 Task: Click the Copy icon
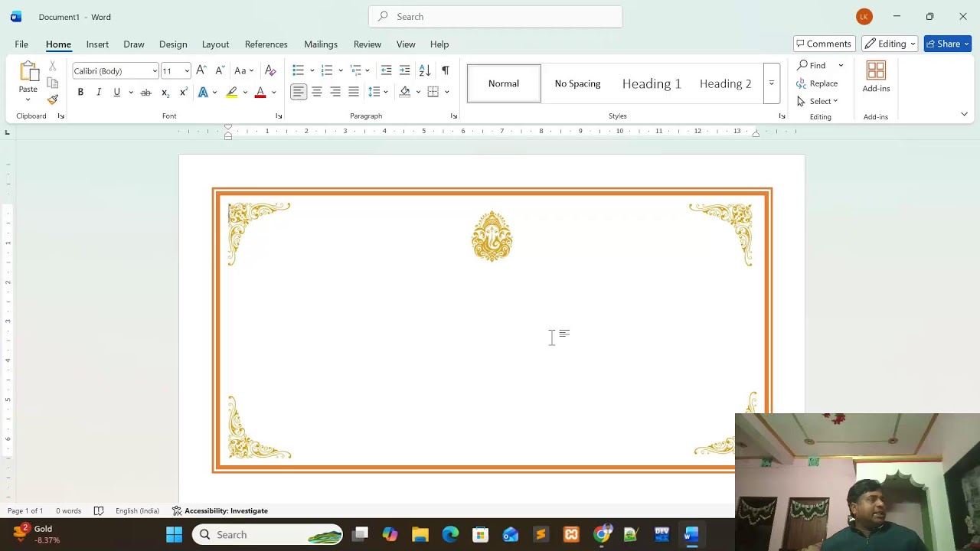click(x=53, y=83)
